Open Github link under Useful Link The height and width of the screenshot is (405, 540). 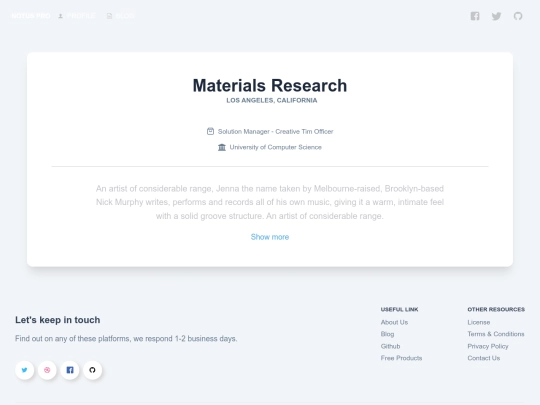[391, 346]
